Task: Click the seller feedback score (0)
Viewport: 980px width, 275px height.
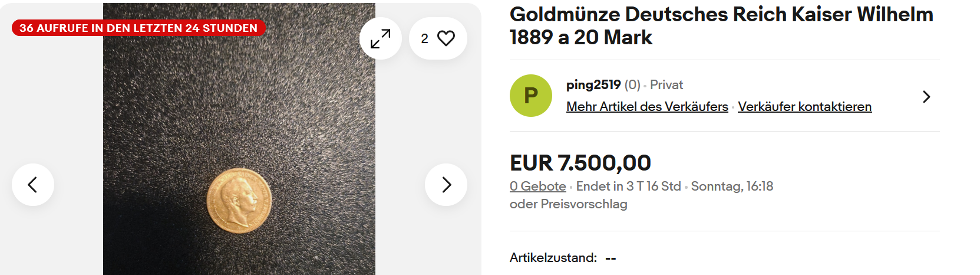Action: 632,85
